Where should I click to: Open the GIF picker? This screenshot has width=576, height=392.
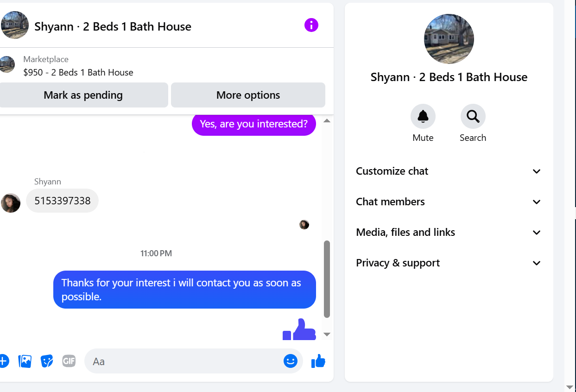click(69, 361)
